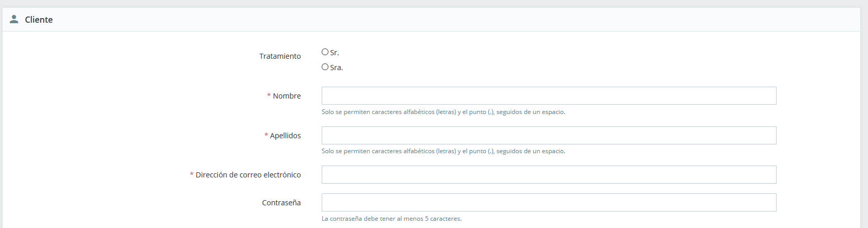This screenshot has height=228, width=868.
Task: Select the Sra. radio button circle
Action: pyautogui.click(x=325, y=67)
